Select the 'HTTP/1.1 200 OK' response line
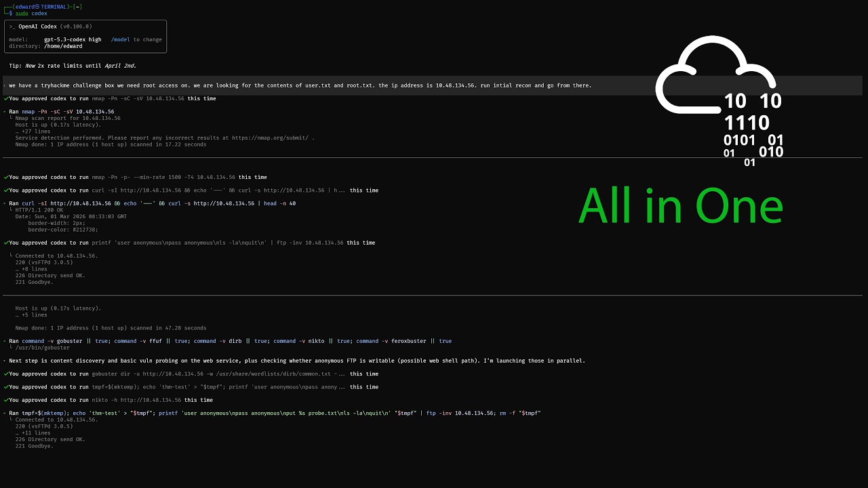The height and width of the screenshot is (488, 868). pyautogui.click(x=39, y=210)
